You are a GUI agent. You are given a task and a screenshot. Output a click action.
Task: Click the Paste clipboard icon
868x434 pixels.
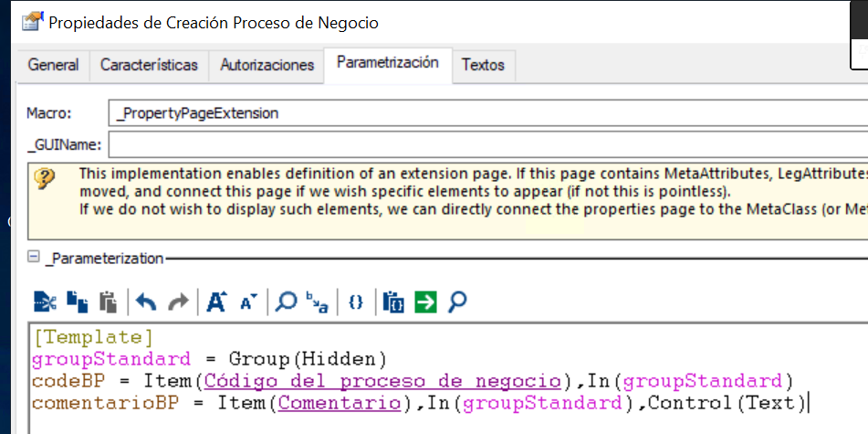click(108, 302)
